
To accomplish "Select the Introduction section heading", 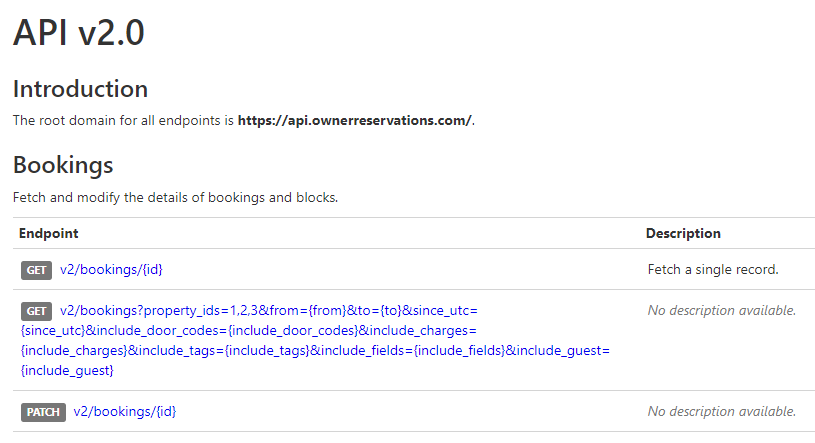I will pyautogui.click(x=80, y=88).
